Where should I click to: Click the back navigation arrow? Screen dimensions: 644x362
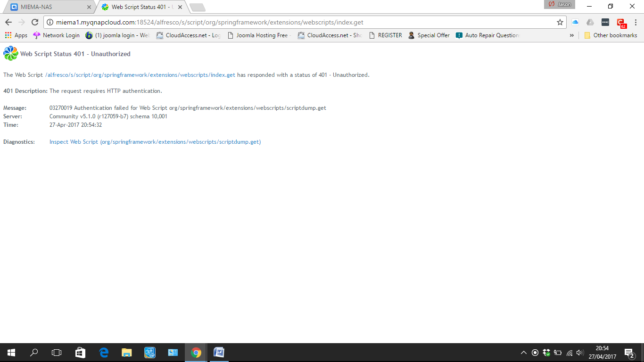click(8, 22)
